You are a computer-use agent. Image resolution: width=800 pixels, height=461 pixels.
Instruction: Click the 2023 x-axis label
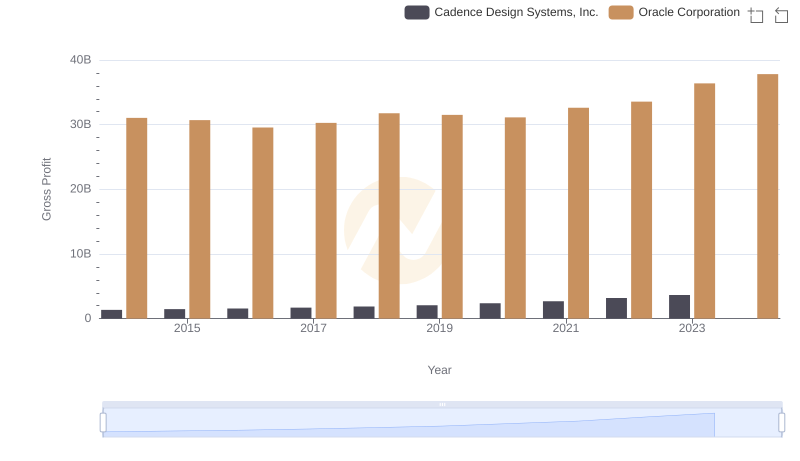pyautogui.click(x=692, y=328)
